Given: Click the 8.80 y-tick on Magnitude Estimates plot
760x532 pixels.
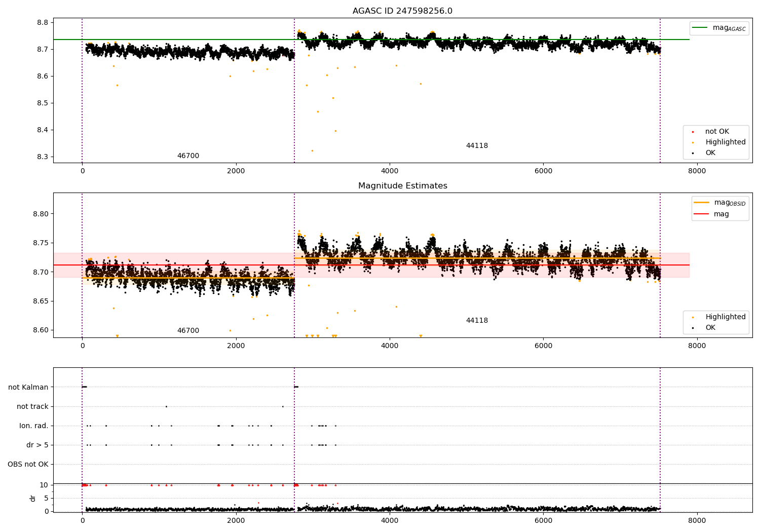Looking at the screenshot, I should click(x=41, y=214).
